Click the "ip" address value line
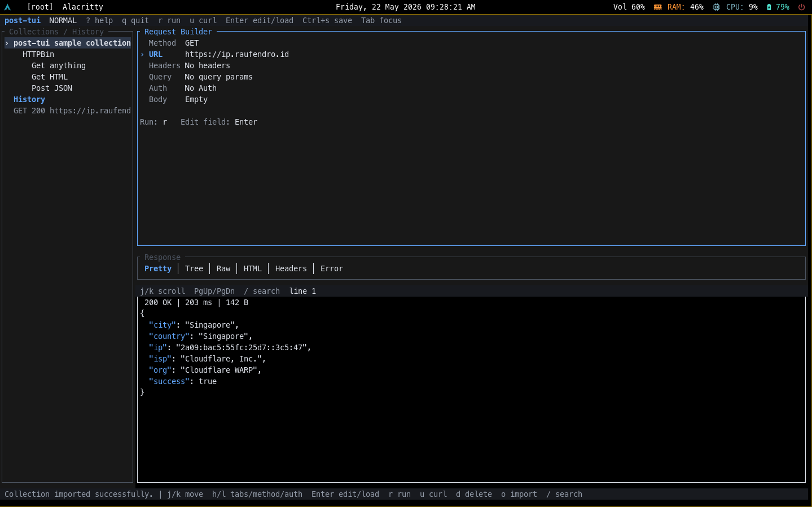812x507 pixels. tap(230, 348)
